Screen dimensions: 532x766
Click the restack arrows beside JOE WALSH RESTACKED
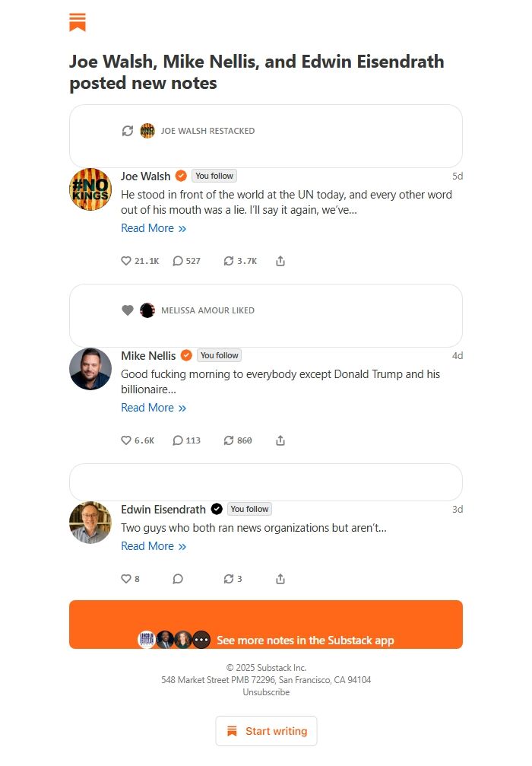tap(128, 131)
